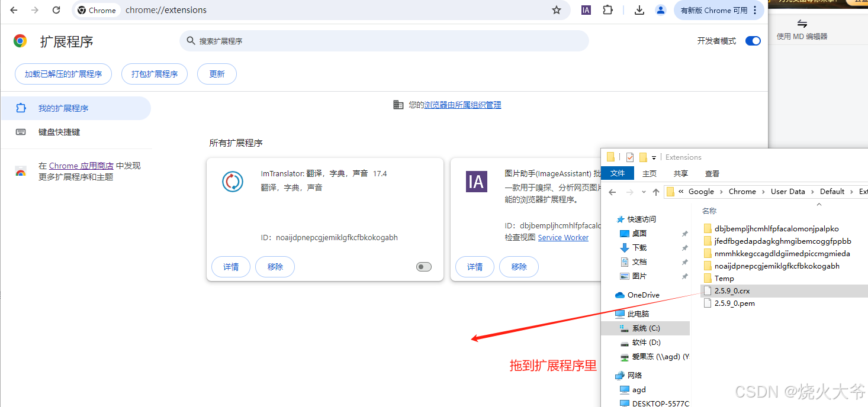Sort by the Name column header

click(x=709, y=211)
